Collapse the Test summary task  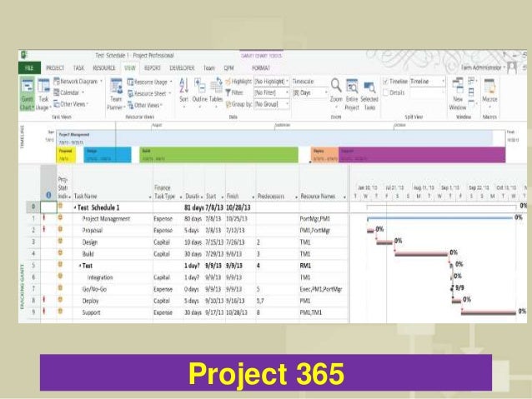pyautogui.click(x=80, y=266)
